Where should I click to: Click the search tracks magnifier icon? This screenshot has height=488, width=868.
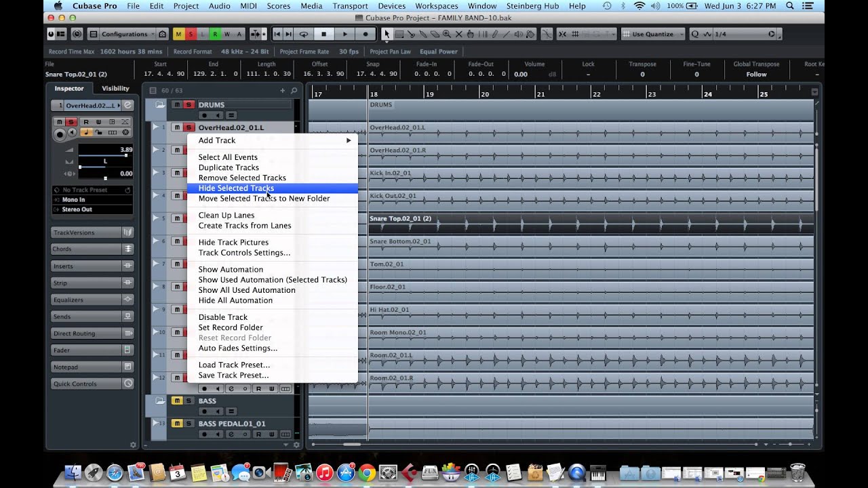point(294,90)
